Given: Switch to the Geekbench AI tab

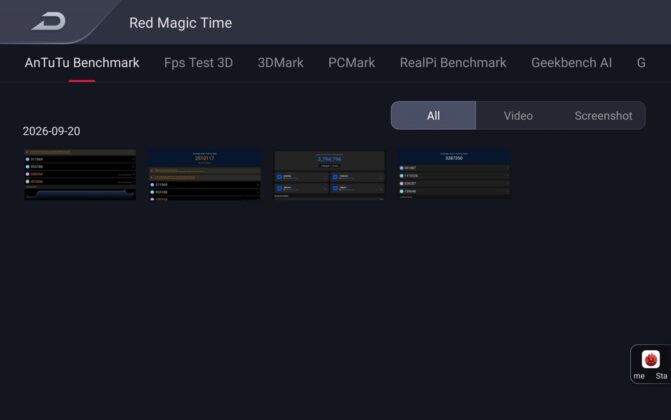Looking at the screenshot, I should (571, 63).
